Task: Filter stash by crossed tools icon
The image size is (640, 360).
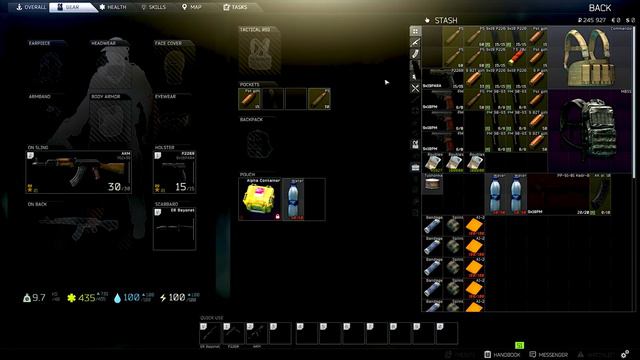Action: pos(415,88)
